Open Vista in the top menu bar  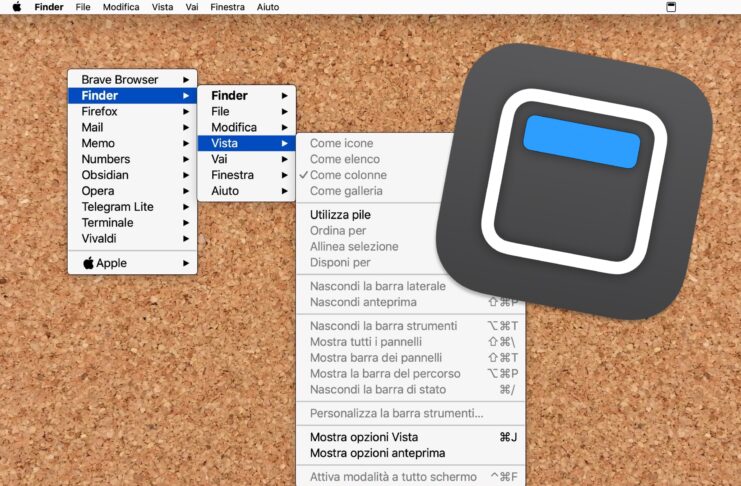pos(162,7)
